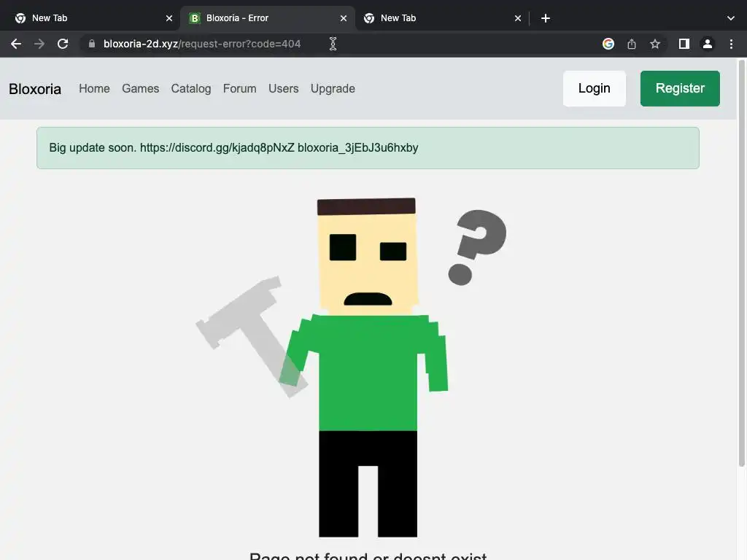
Task: View site info via the lock icon
Action: tap(92, 44)
